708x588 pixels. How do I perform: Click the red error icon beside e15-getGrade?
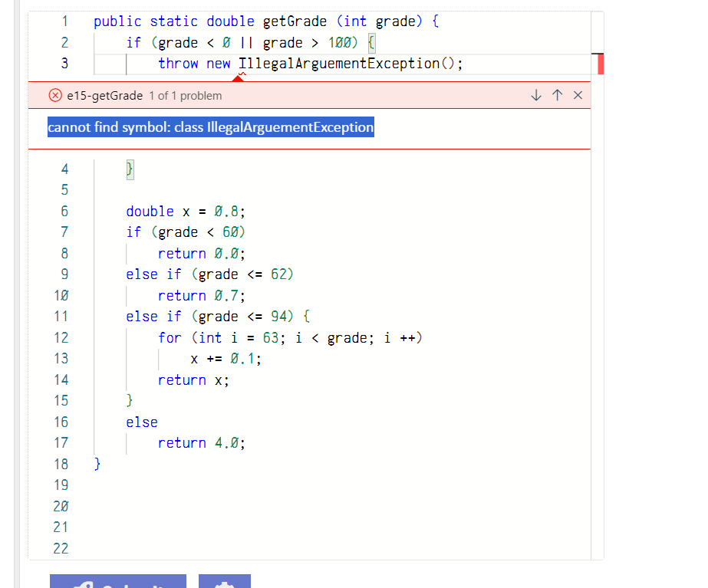click(55, 95)
